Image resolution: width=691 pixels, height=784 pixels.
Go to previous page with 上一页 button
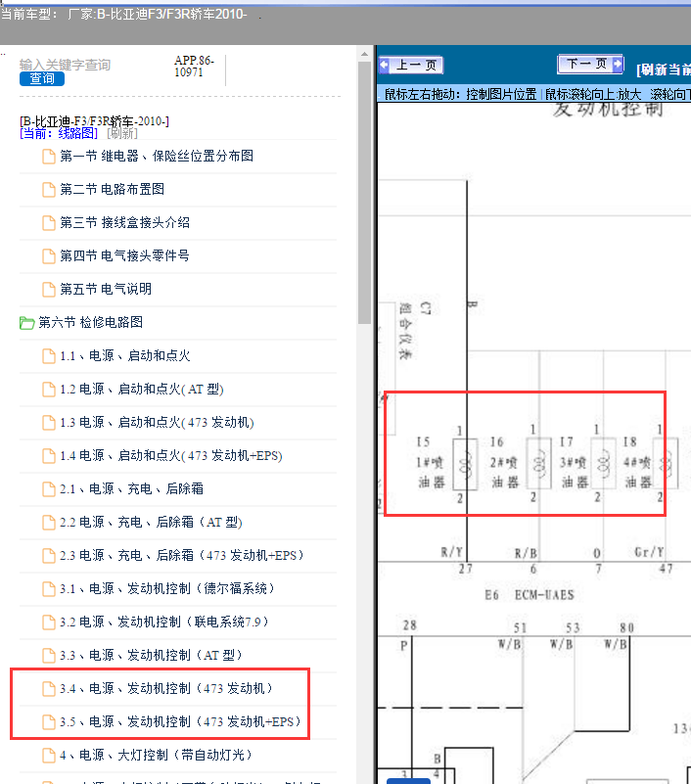[x=411, y=65]
